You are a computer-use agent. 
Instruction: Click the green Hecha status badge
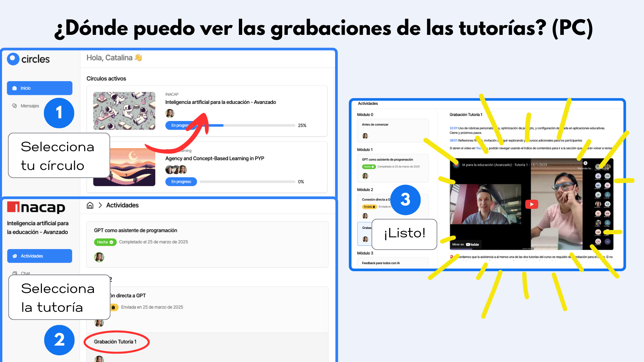click(x=105, y=242)
